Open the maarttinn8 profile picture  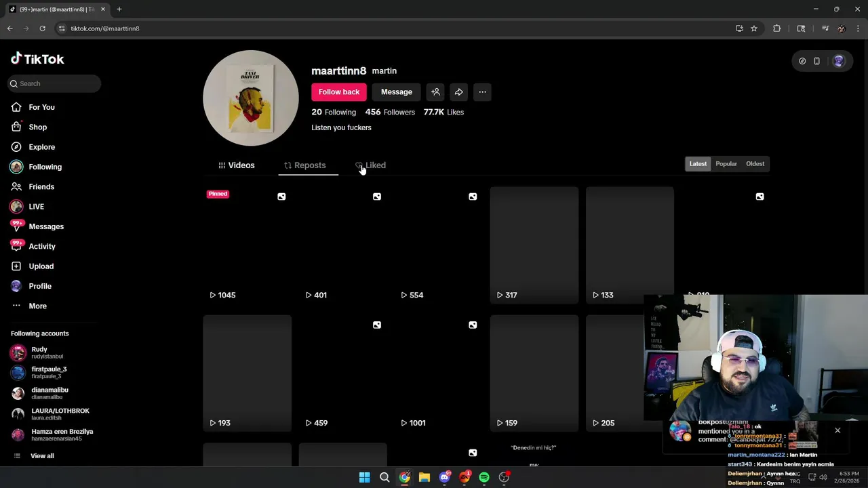tap(251, 98)
